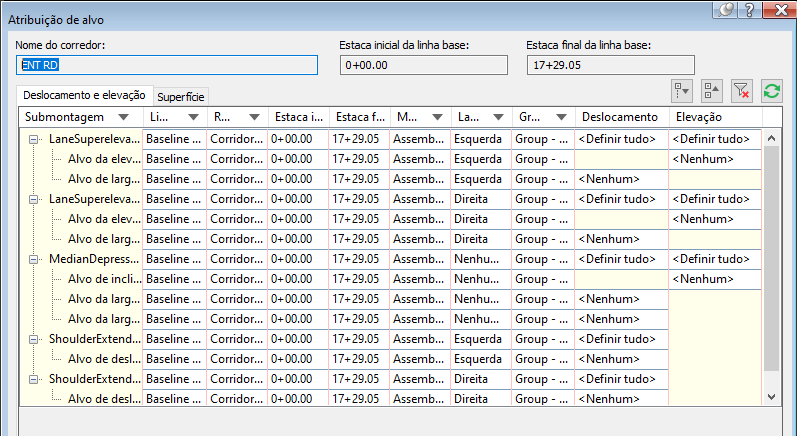Collapse the first LaneSuperelevation tree node
The width and height of the screenshot is (797, 436).
(35, 139)
